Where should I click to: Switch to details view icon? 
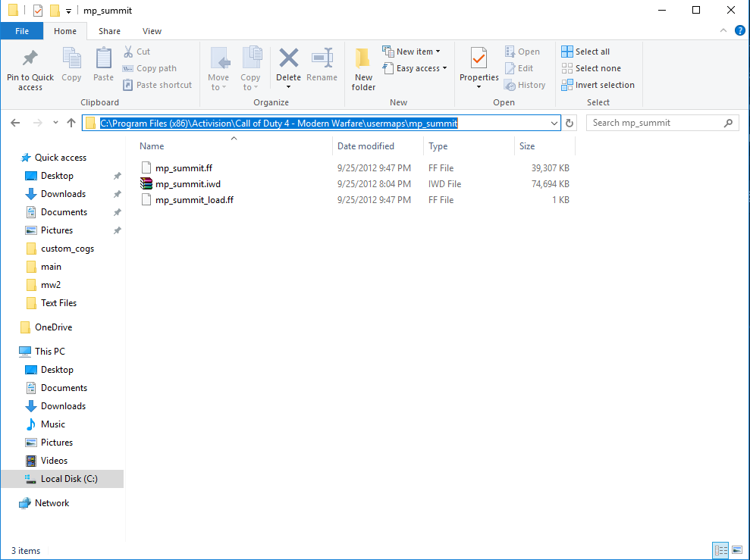click(720, 550)
